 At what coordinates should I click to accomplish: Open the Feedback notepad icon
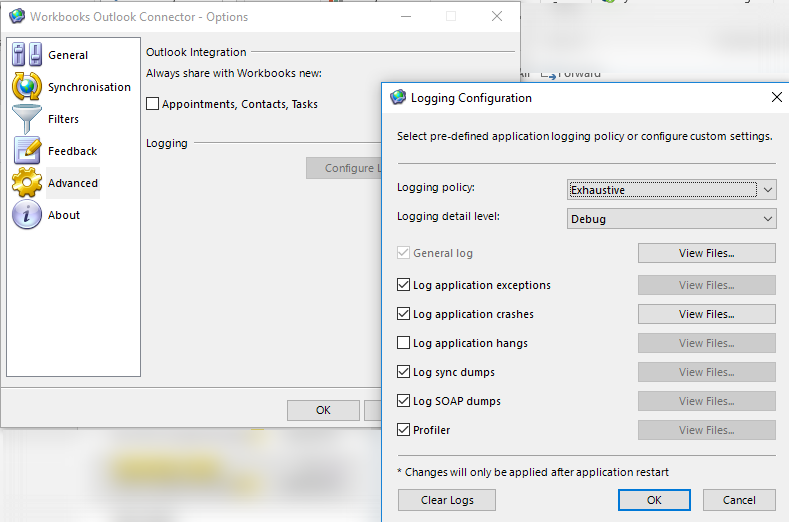pyautogui.click(x=27, y=151)
